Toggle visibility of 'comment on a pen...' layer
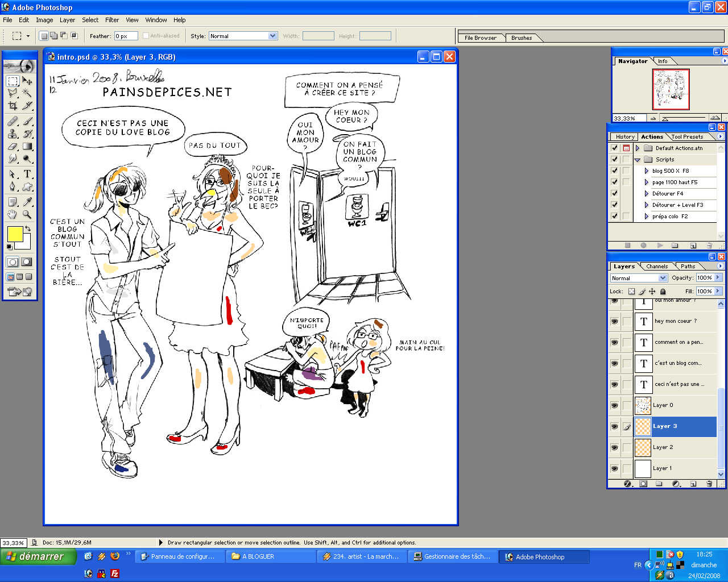Image resolution: width=728 pixels, height=582 pixels. [614, 342]
